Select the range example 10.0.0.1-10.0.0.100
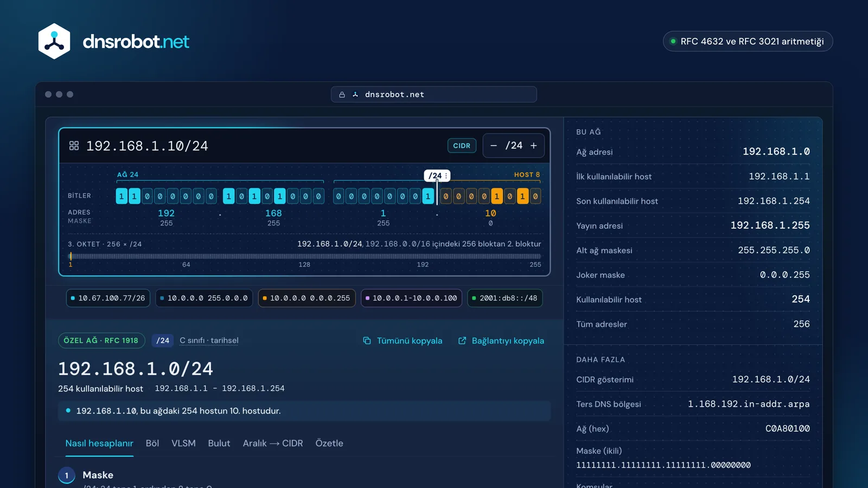The height and width of the screenshot is (488, 868). point(411,298)
